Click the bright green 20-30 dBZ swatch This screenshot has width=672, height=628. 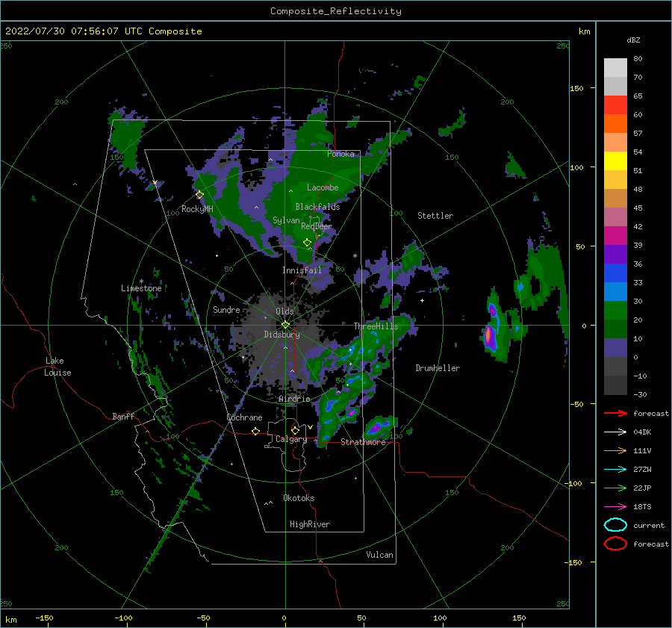(615, 310)
